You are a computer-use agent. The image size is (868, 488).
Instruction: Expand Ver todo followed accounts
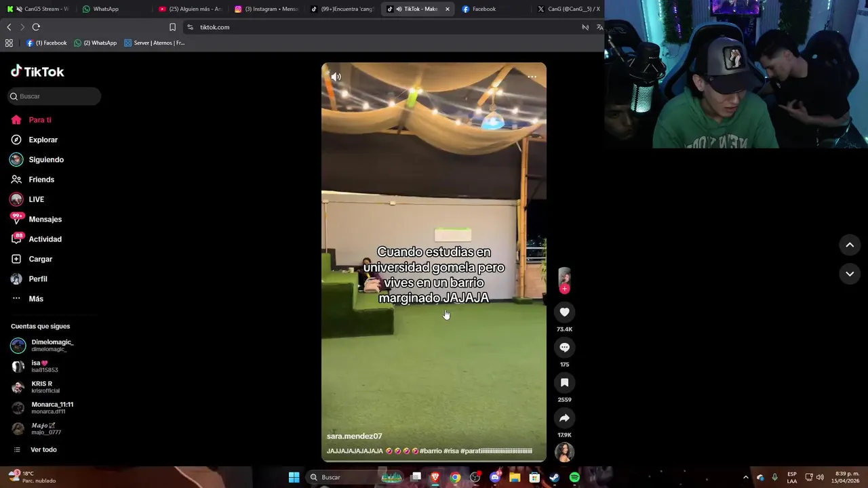pos(35,450)
